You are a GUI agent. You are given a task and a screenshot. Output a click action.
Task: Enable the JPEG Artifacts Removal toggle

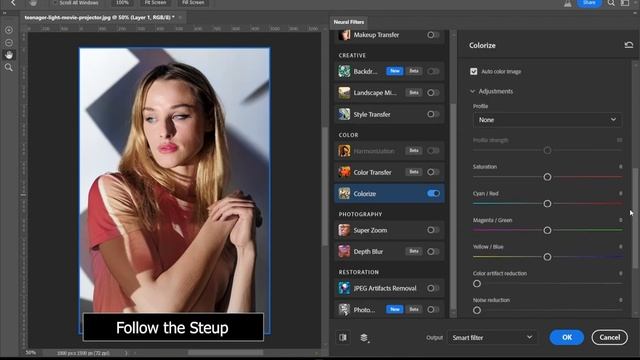pyautogui.click(x=433, y=288)
